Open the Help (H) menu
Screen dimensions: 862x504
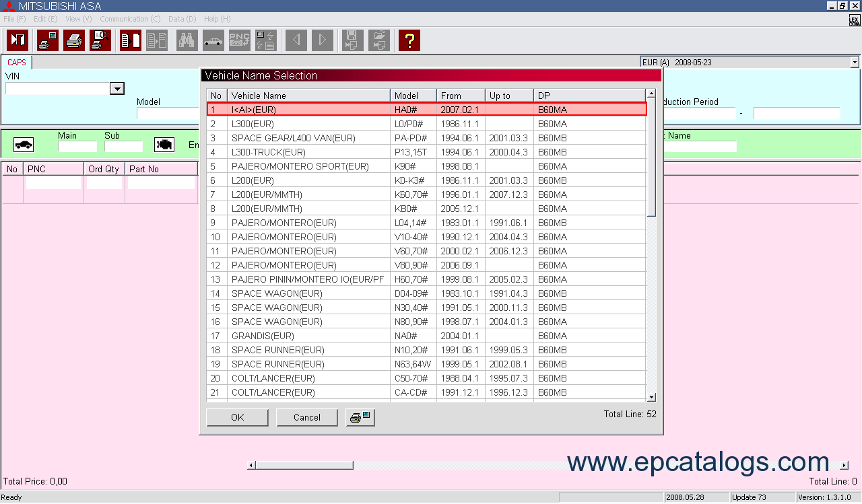(217, 19)
